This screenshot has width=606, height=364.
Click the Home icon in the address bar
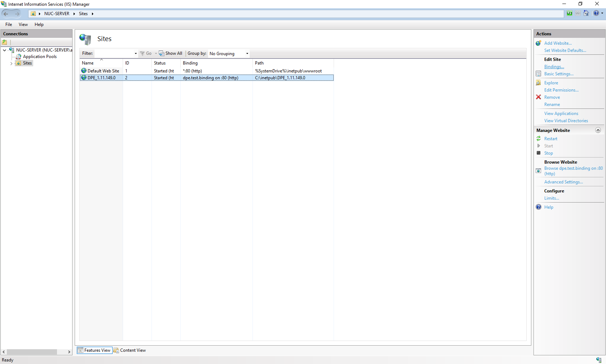586,13
